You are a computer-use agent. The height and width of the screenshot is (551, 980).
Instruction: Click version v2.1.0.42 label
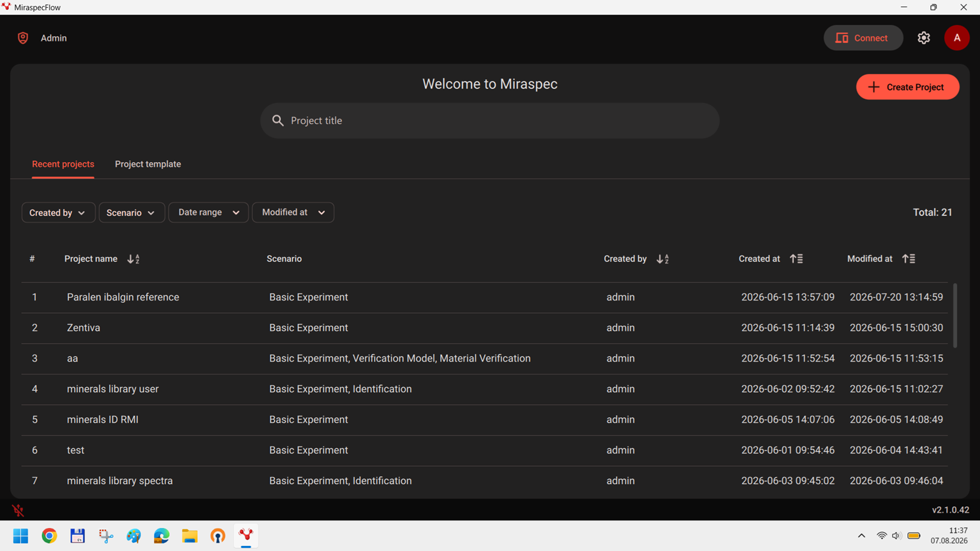pos(951,510)
